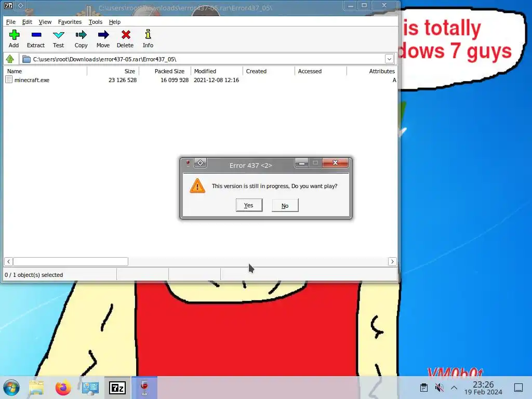Click the packed size 16 099 928
The width and height of the screenshot is (532, 399).
[175, 80]
